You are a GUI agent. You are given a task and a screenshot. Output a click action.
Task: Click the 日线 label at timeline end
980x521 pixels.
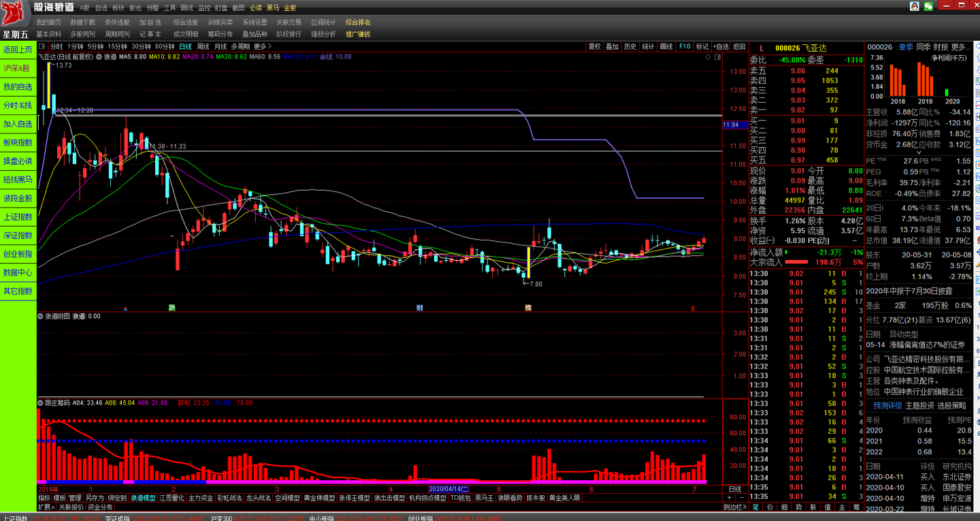point(735,489)
